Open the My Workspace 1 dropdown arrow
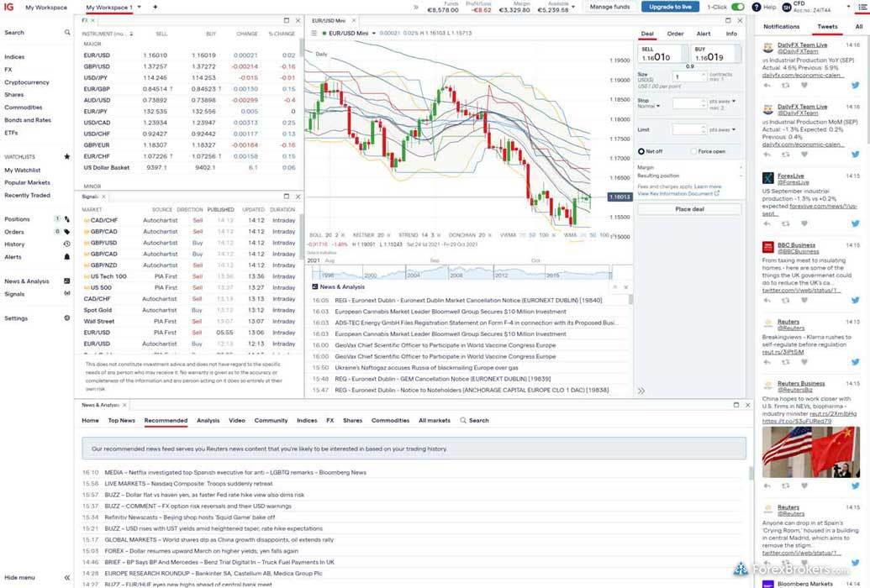Image resolution: width=870 pixels, height=588 pixels. (x=140, y=7)
